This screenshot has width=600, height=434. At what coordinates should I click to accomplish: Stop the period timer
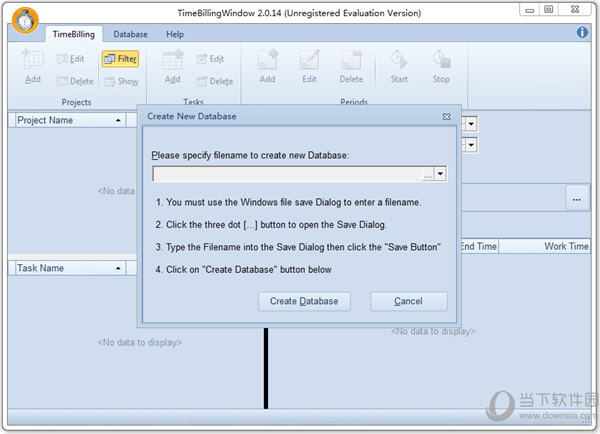[x=441, y=66]
